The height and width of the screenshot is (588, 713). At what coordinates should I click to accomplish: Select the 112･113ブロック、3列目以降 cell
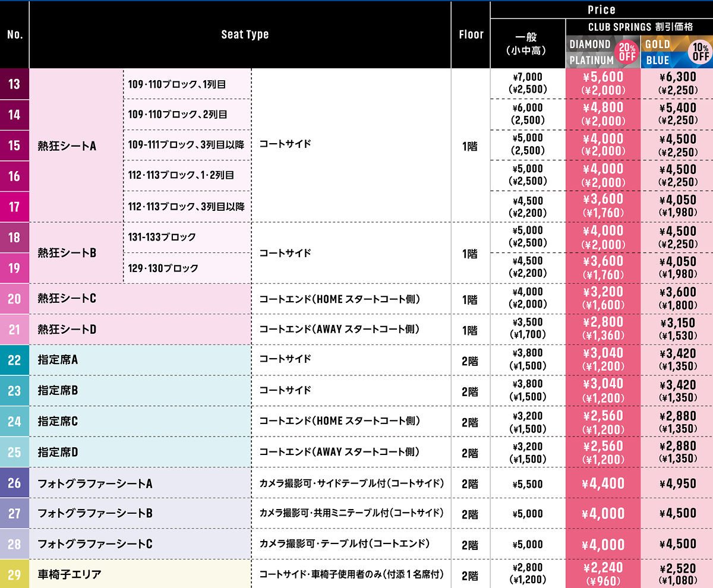[x=187, y=207]
